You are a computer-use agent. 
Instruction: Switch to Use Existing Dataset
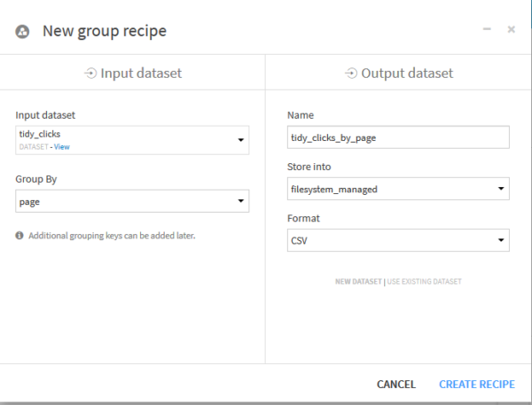click(x=424, y=282)
